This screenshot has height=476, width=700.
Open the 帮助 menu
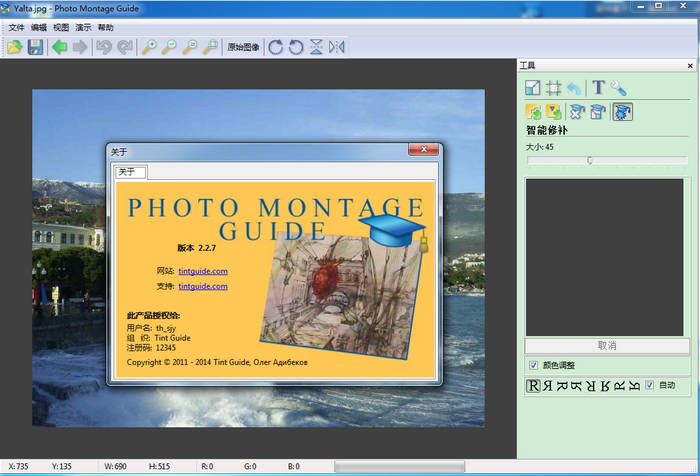[x=106, y=27]
